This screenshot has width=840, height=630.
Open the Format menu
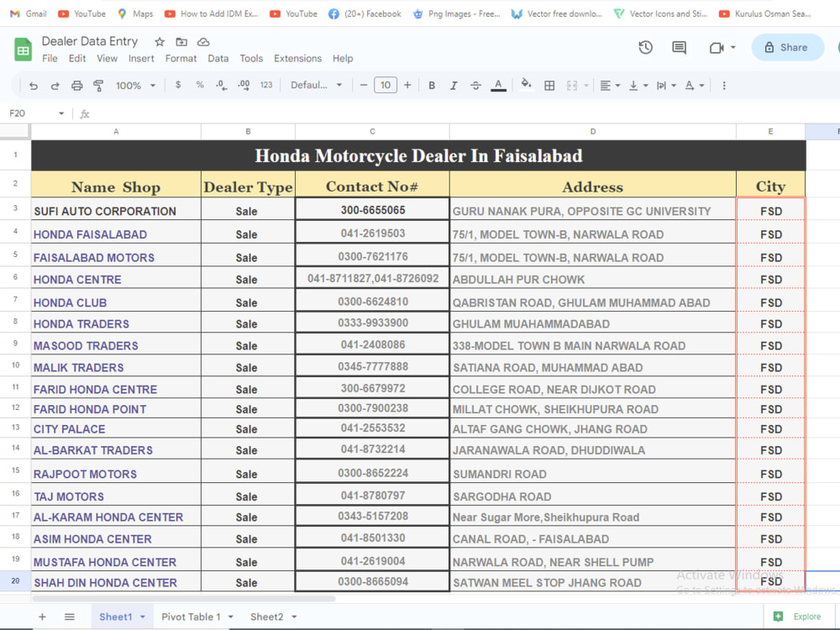tap(181, 59)
